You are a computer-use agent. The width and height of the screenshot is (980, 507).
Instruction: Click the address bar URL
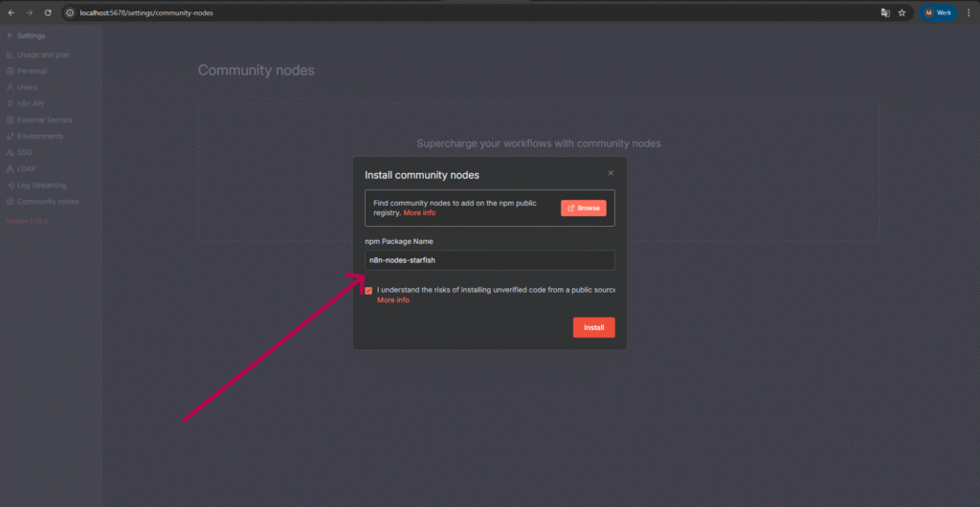tap(146, 12)
